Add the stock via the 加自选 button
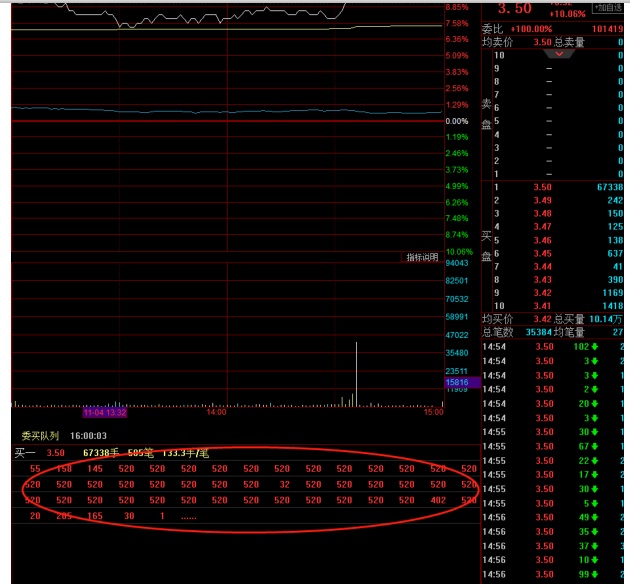This screenshot has height=588, width=630. 608,8
